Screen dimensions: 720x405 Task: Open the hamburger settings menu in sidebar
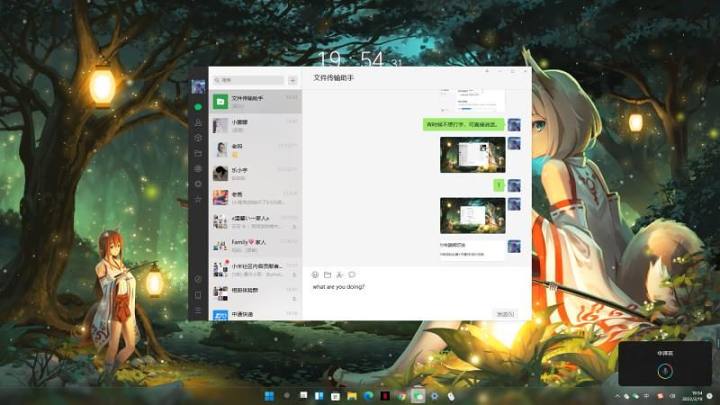coord(198,311)
